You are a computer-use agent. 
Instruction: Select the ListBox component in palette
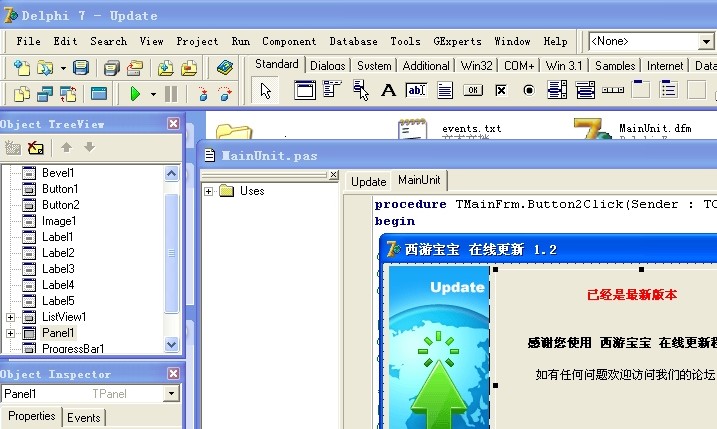[557, 90]
